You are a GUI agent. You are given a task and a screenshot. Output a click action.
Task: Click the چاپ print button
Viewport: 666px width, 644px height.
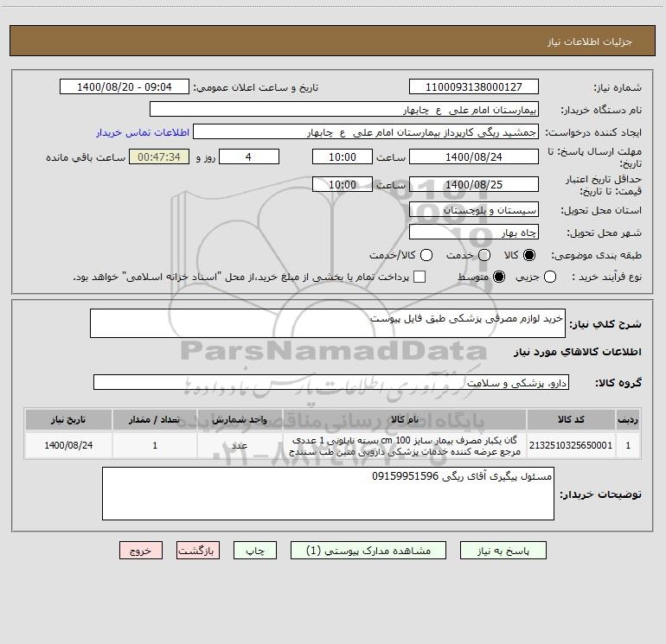click(255, 551)
